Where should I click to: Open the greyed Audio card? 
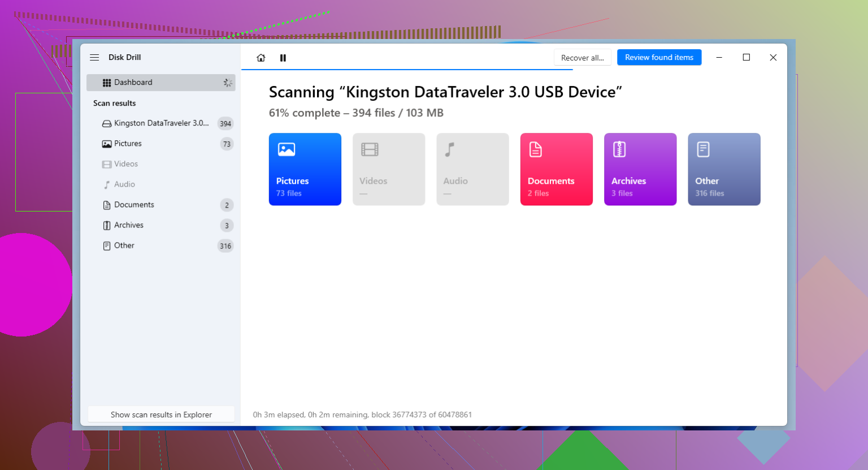(472, 169)
